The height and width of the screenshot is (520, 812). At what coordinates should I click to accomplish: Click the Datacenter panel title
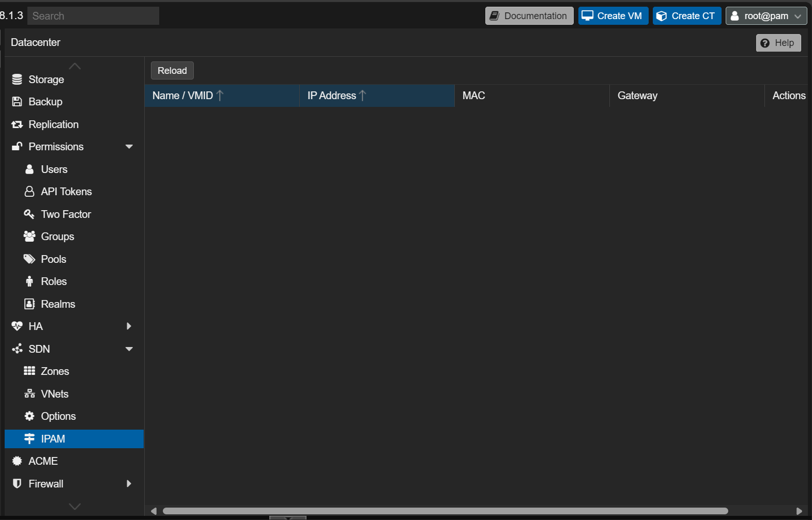tap(36, 42)
